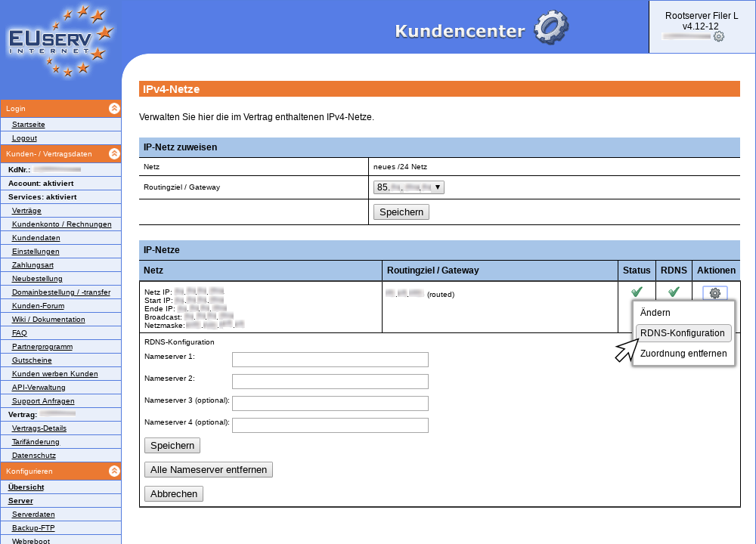The image size is (756, 544).
Task: Open the Aktionen gear menu for the IP net
Action: tap(715, 293)
